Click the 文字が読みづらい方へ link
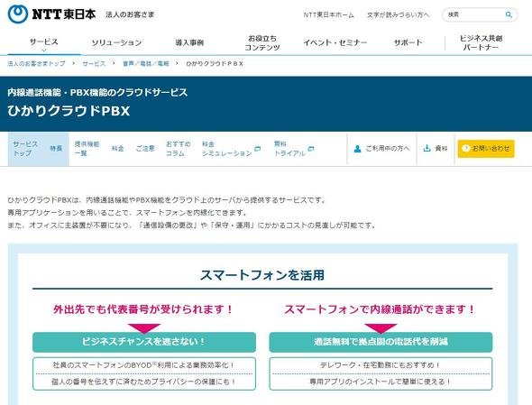This screenshot has width=532, height=405. click(398, 15)
